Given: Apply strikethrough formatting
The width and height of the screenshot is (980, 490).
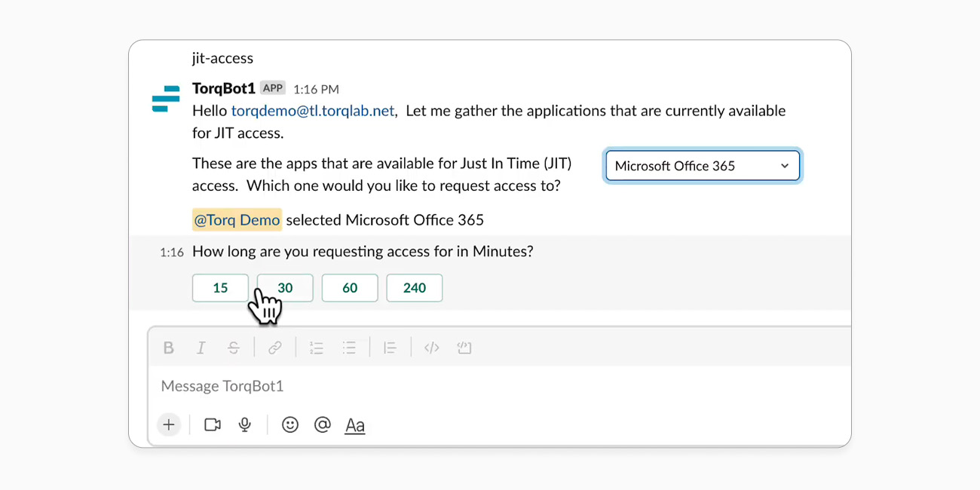Looking at the screenshot, I should coord(234,348).
